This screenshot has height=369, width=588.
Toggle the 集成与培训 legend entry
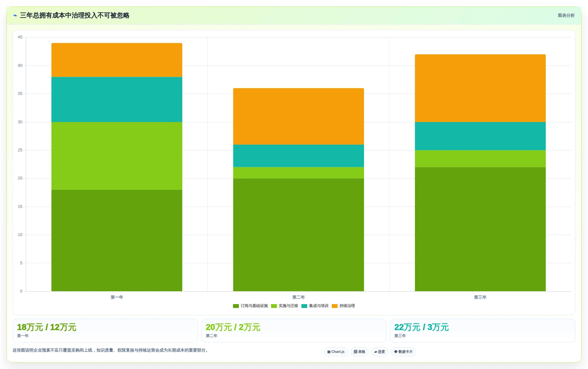315,306
